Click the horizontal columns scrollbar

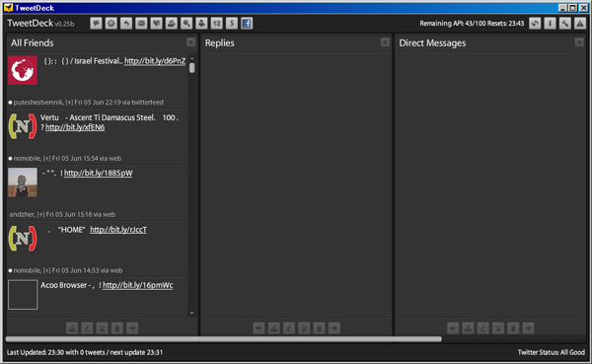(x=224, y=339)
